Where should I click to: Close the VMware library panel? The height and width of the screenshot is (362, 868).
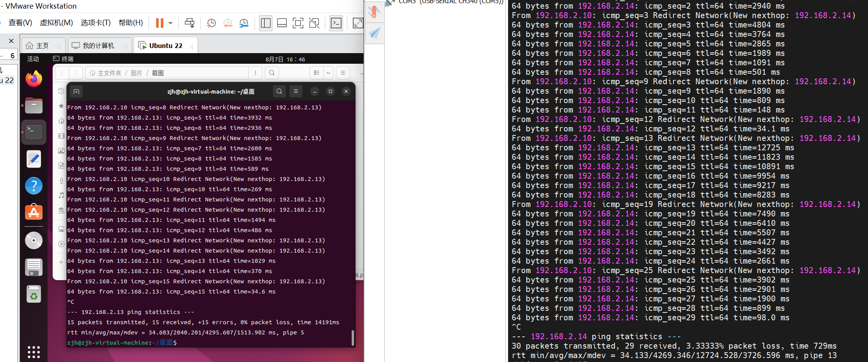pyautogui.click(x=11, y=41)
